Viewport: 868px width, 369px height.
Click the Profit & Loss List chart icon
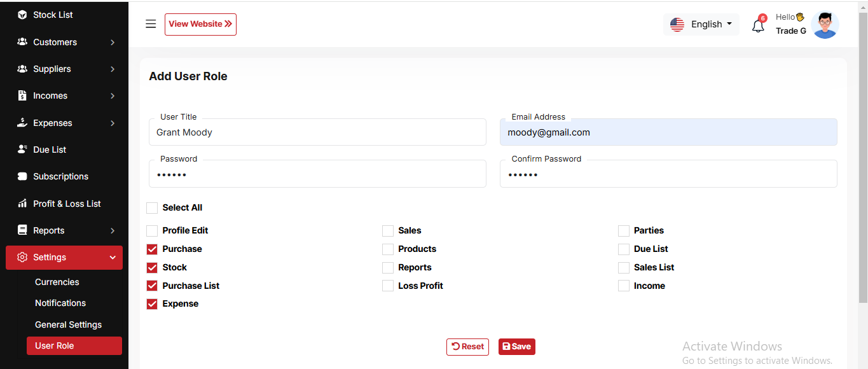pos(22,204)
